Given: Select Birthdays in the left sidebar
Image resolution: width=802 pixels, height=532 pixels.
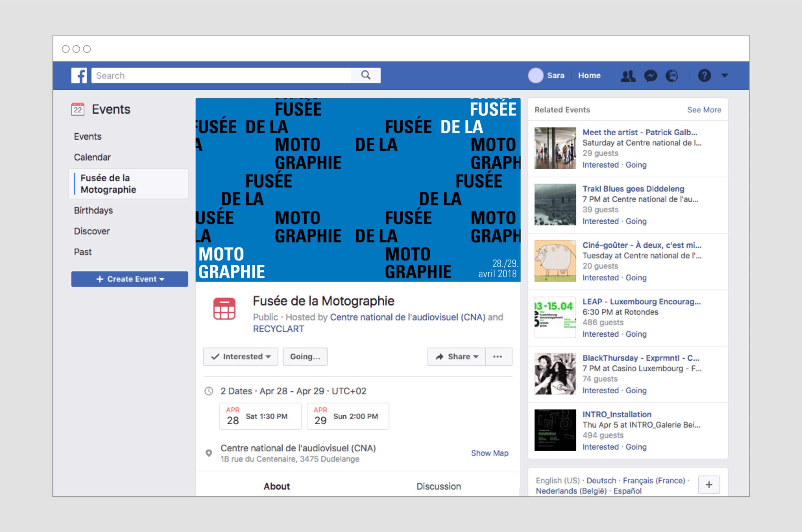Looking at the screenshot, I should click(x=93, y=210).
